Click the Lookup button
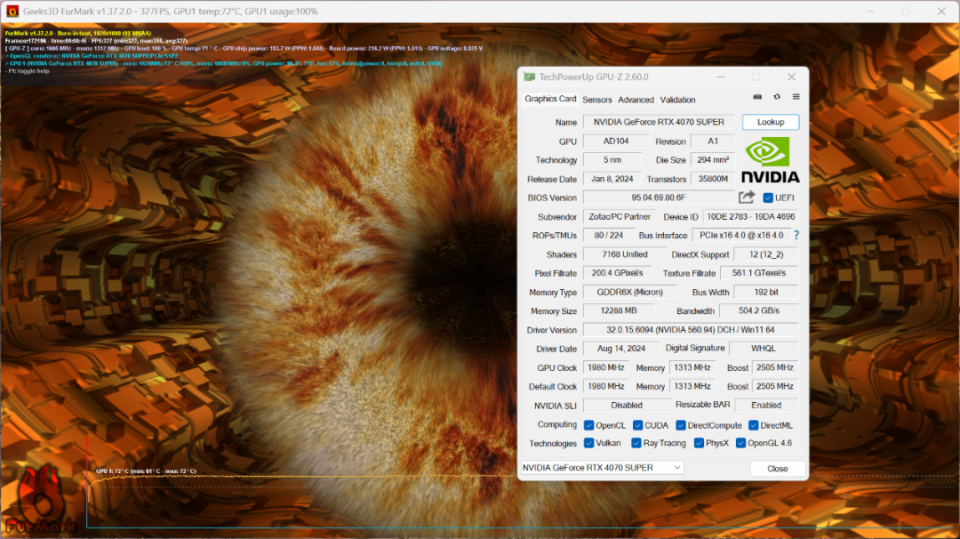This screenshot has height=539, width=960. 770,122
